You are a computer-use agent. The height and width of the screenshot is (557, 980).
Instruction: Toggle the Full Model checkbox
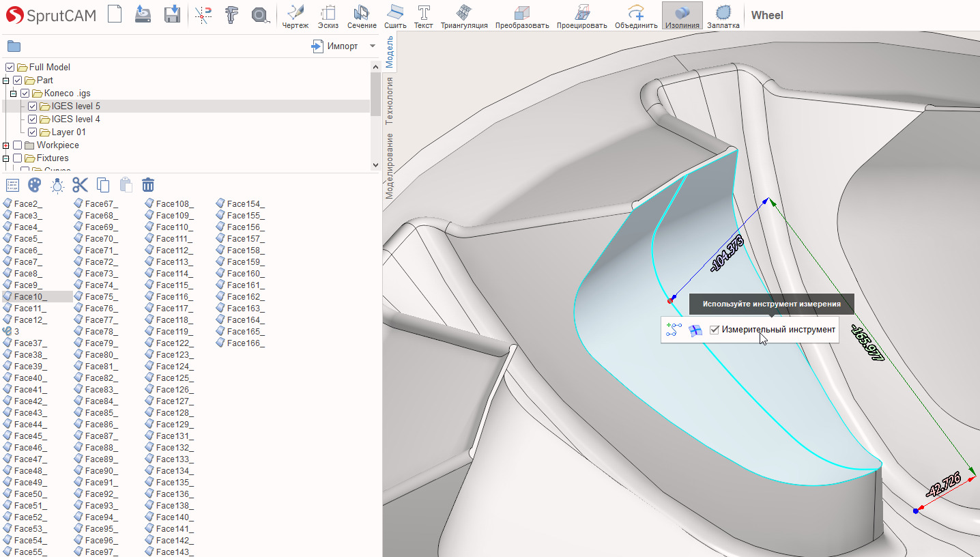(10, 68)
